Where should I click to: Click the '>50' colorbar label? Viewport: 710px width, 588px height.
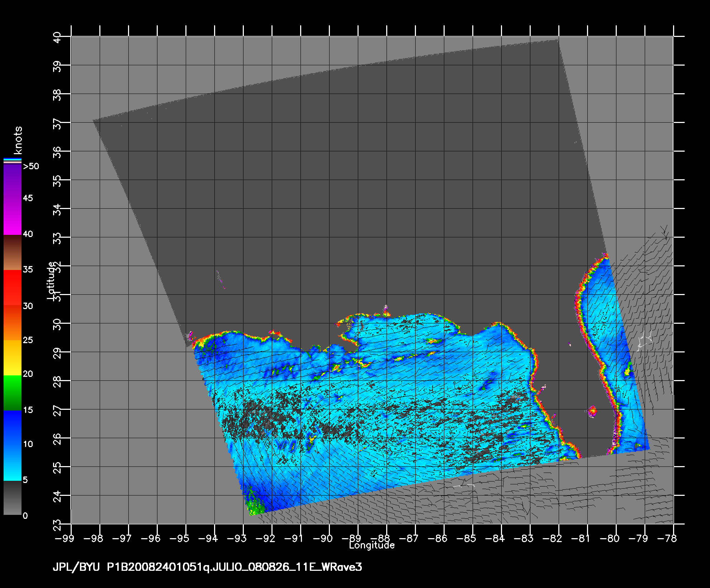point(31,166)
